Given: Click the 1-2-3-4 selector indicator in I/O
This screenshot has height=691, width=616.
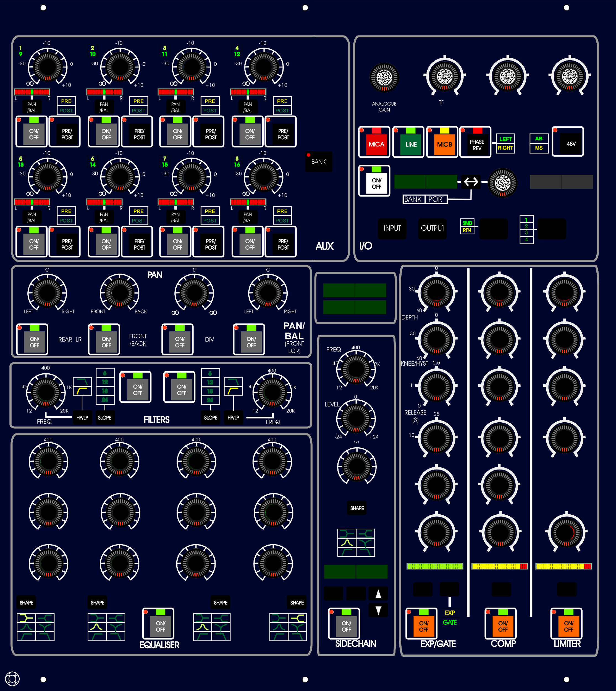Looking at the screenshot, I should coord(526,229).
